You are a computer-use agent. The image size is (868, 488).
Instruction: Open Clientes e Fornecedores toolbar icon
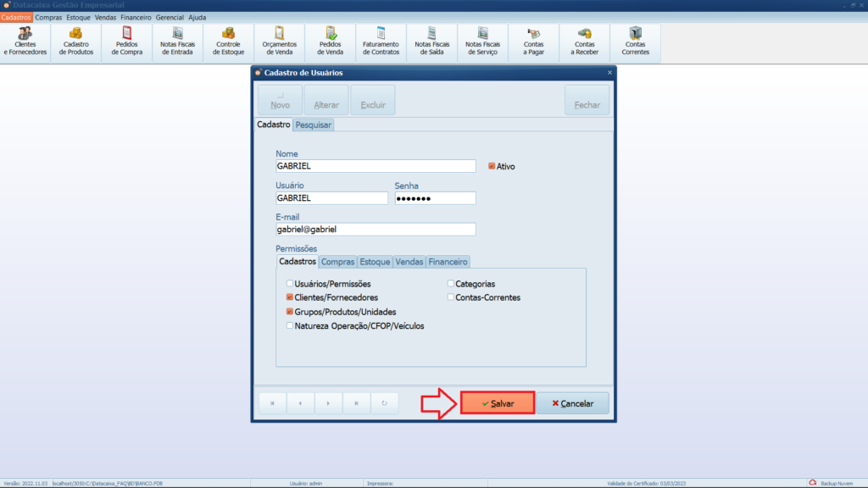[x=25, y=42]
